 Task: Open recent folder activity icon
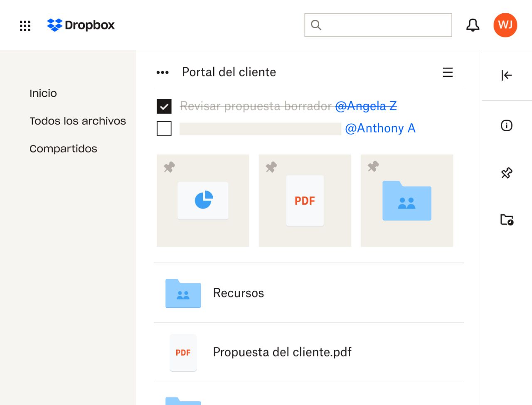coord(507,220)
